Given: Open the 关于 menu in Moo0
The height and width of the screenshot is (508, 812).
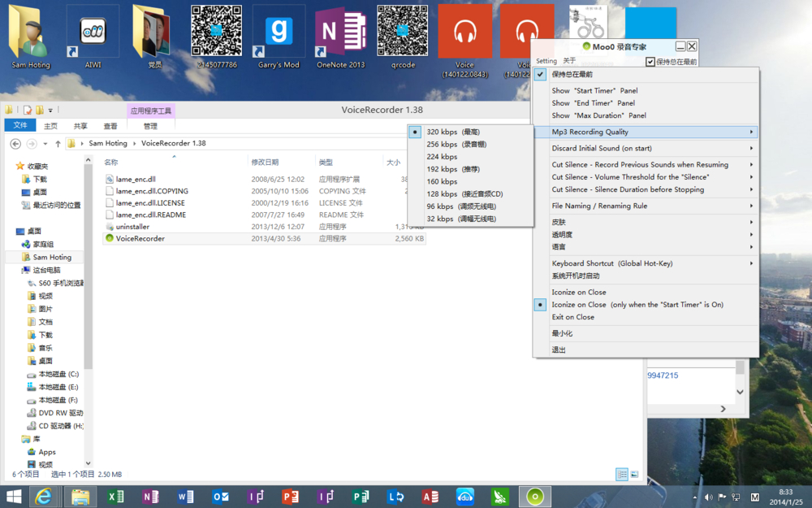Looking at the screenshot, I should [x=569, y=61].
